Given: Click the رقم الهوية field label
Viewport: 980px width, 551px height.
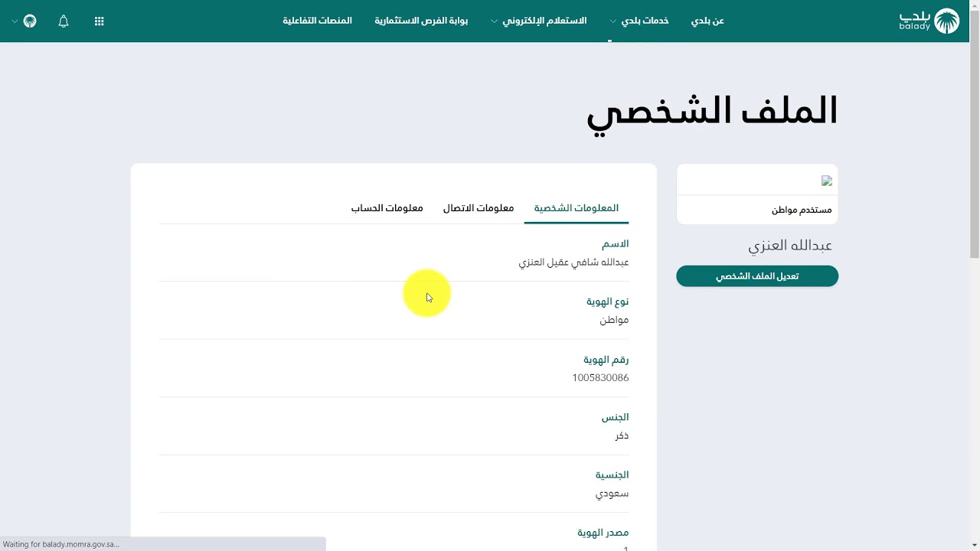Looking at the screenshot, I should coord(606,360).
